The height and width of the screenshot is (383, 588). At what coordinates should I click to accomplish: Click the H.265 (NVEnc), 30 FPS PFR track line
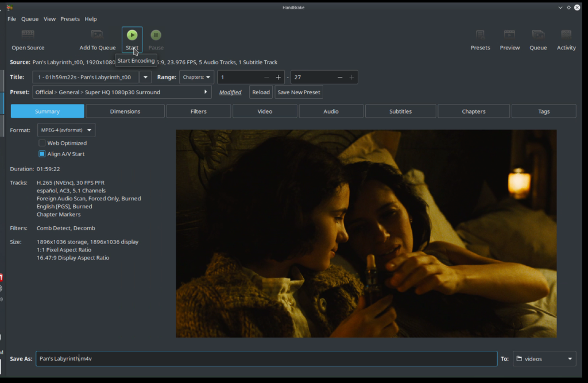[x=71, y=183]
